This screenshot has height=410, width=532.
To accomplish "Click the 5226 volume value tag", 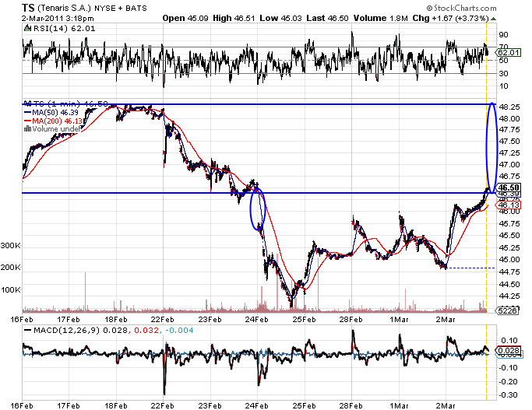I will click(508, 310).
